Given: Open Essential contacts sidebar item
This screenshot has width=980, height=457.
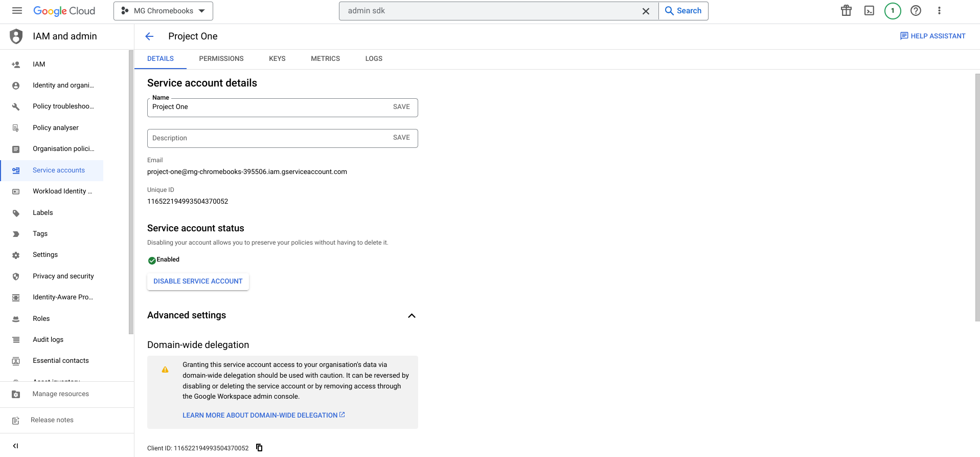Looking at the screenshot, I should (x=61, y=361).
